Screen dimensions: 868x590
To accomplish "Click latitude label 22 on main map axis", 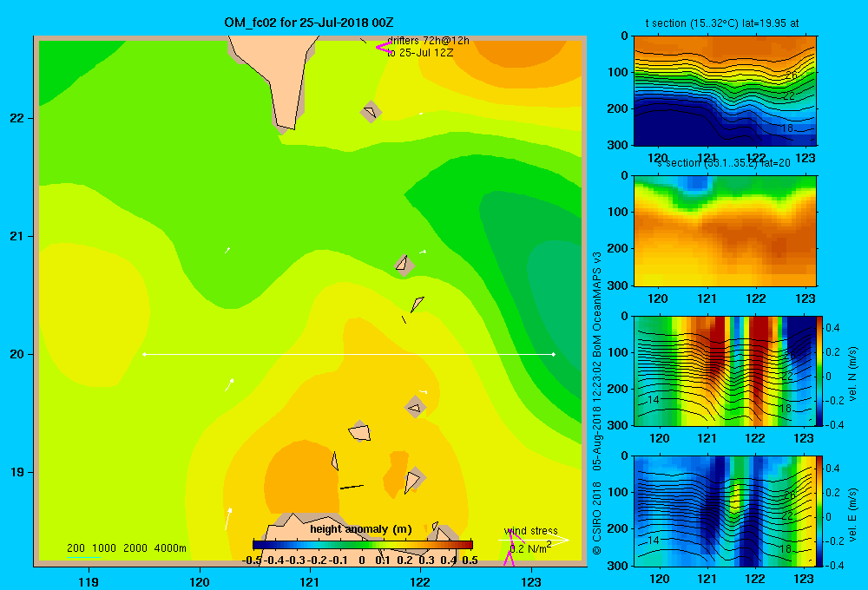I will pos(16,118).
